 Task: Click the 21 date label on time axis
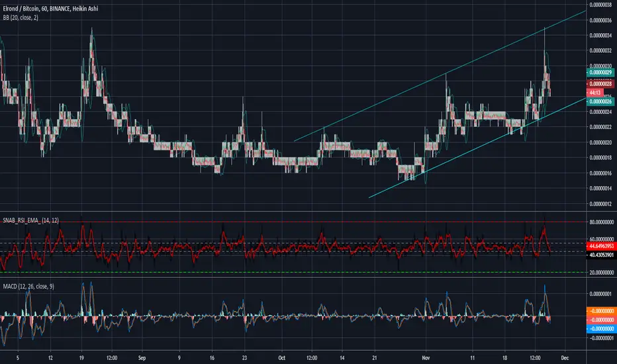click(x=375, y=358)
